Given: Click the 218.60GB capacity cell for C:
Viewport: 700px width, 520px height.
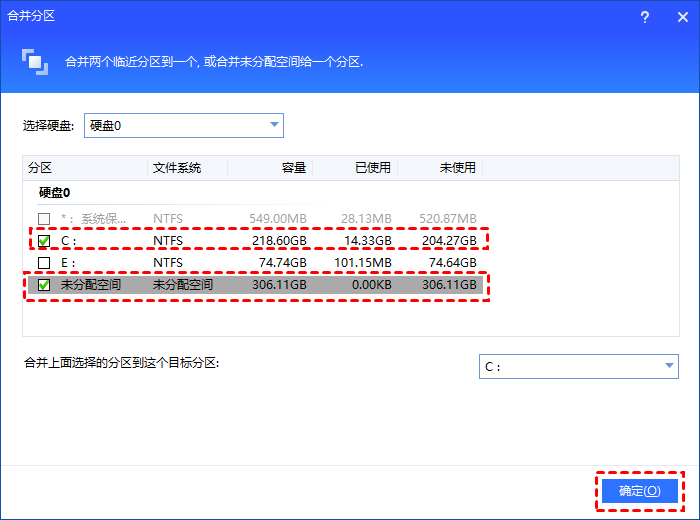Looking at the screenshot, I should click(x=280, y=241).
